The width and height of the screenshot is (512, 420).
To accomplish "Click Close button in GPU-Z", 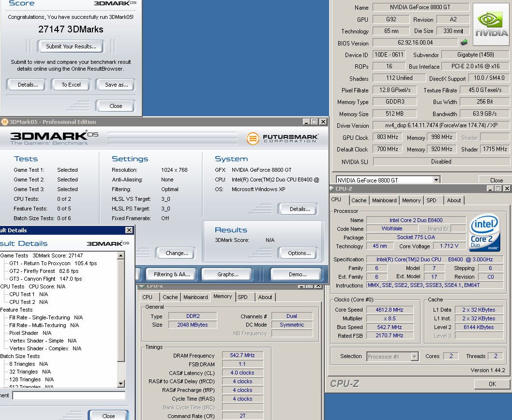I will pos(496,180).
